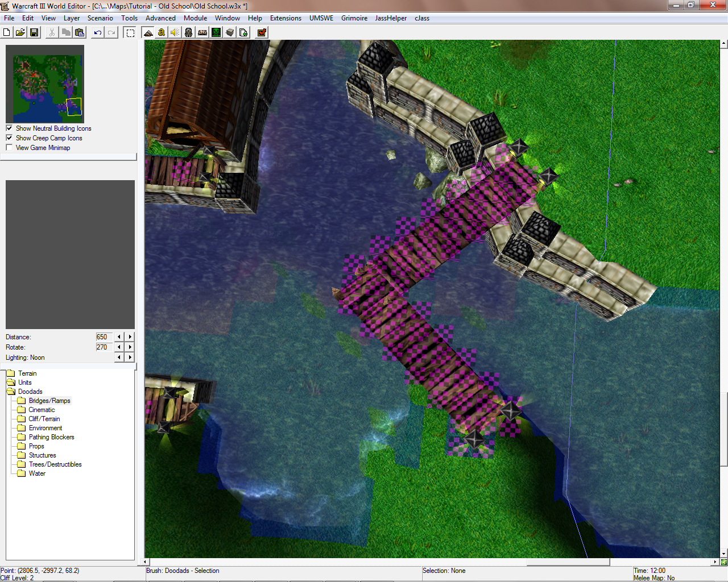Toggle Show Neutral Building Icons checkbox
The image size is (728, 582).
click(x=9, y=128)
